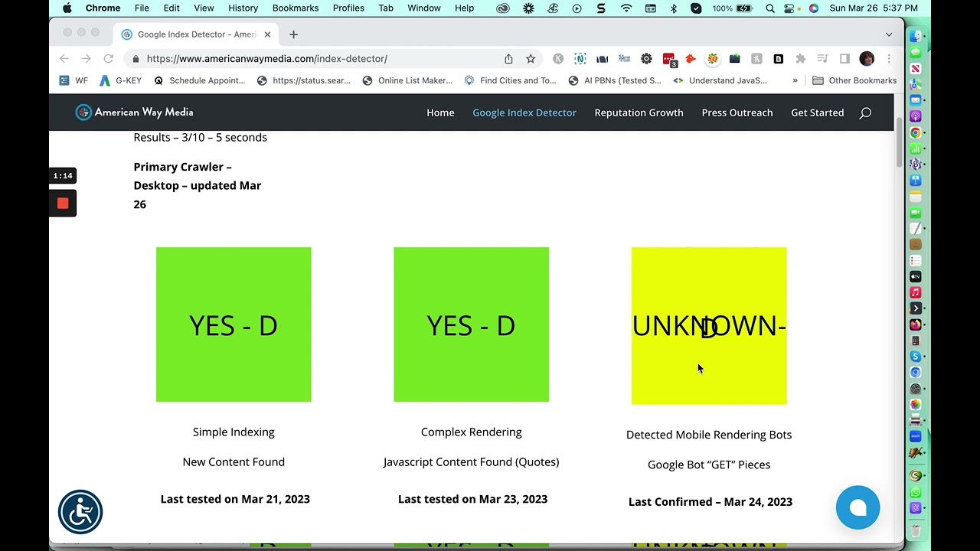Open Bluetooth status menu
Image resolution: width=980 pixels, height=551 pixels.
click(674, 8)
